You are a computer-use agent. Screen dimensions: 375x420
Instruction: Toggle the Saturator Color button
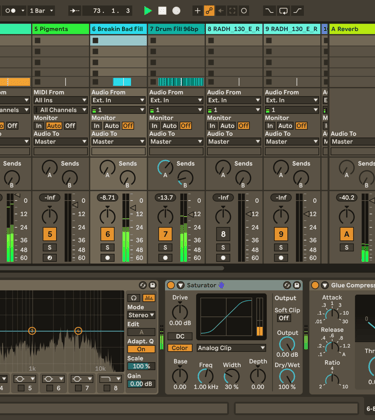180,348
